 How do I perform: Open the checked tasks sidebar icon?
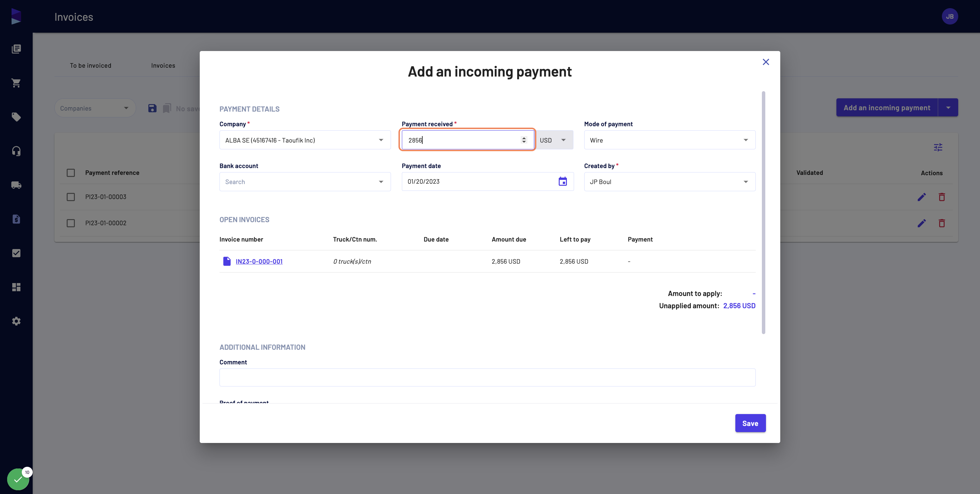[x=16, y=253]
